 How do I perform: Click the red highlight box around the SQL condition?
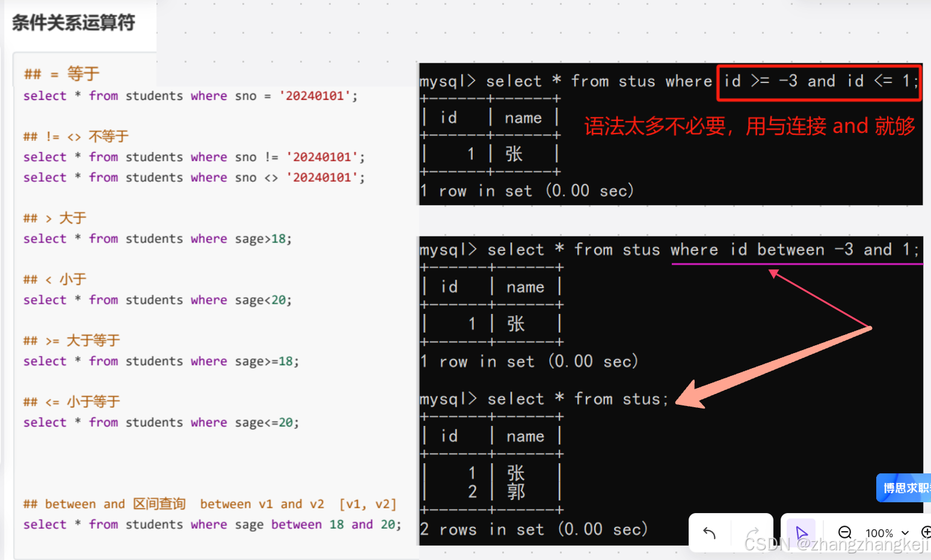tap(819, 82)
